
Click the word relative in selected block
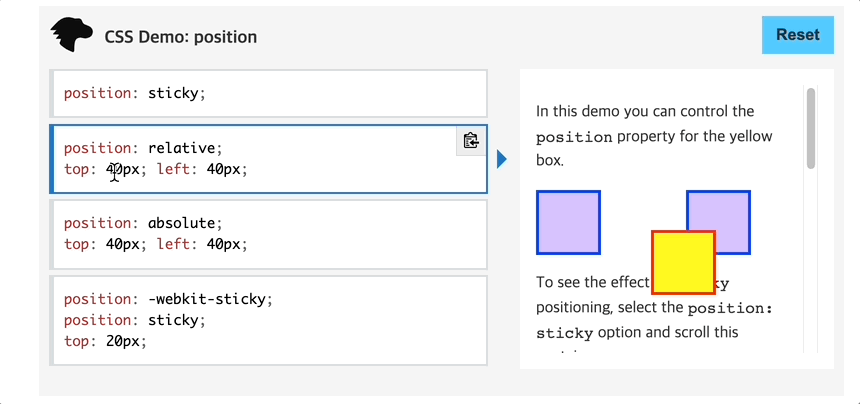pyautogui.click(x=181, y=148)
